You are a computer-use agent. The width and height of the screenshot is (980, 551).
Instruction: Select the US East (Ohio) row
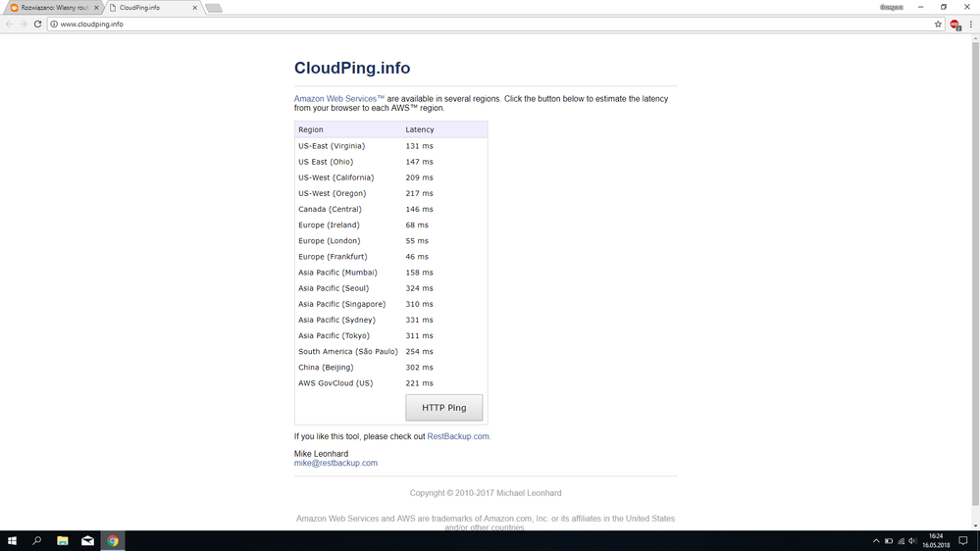391,162
